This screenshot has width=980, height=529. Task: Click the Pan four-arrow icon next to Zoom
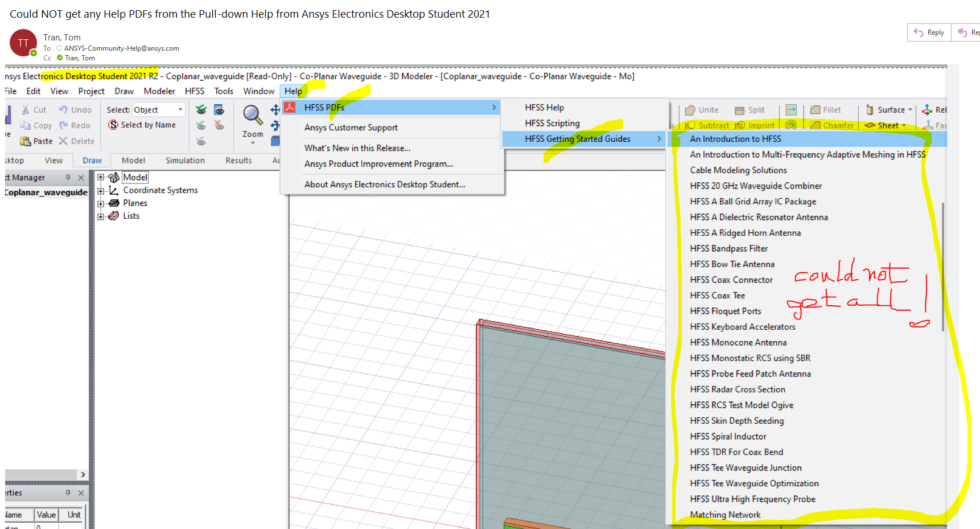point(275,110)
